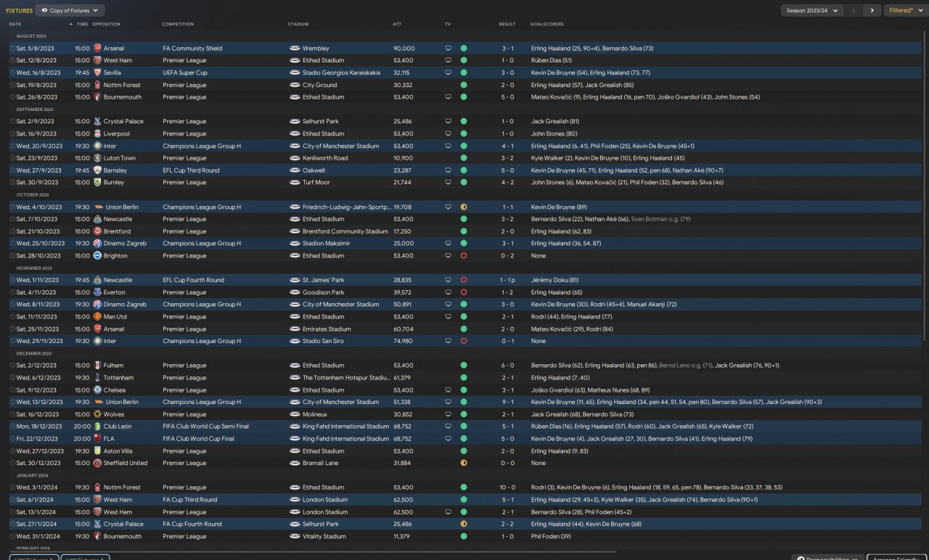
Task: Click the yellow draw indicator for Sheffield United
Action: [x=464, y=463]
